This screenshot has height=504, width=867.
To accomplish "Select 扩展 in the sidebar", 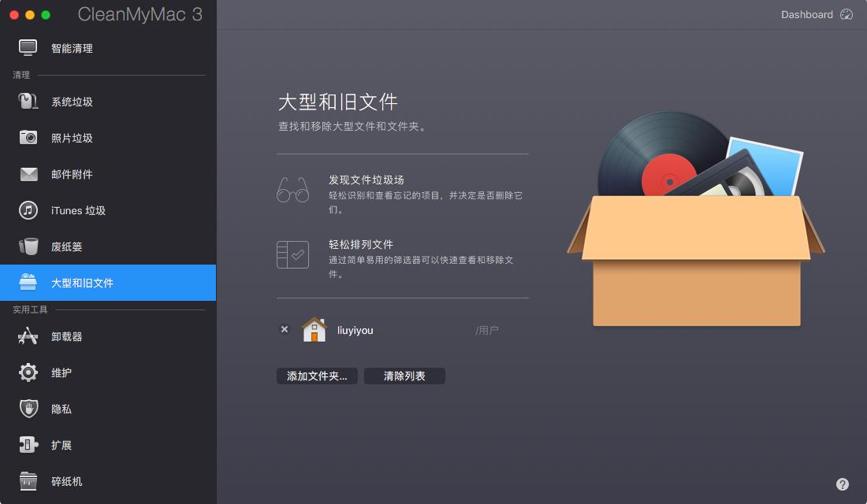I will (108, 445).
